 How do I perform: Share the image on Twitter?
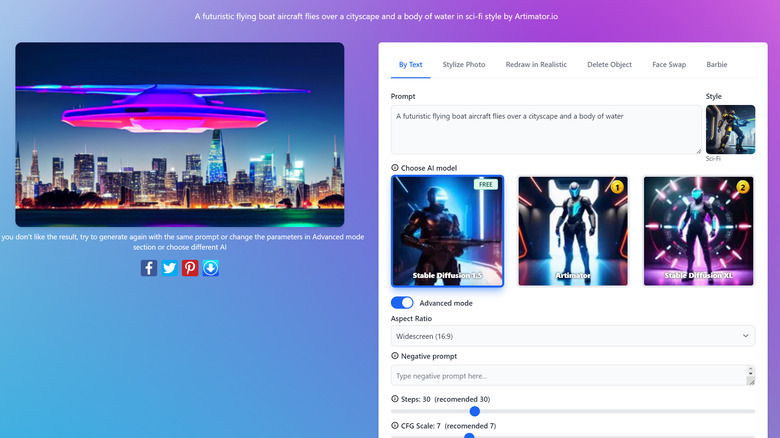coord(169,268)
